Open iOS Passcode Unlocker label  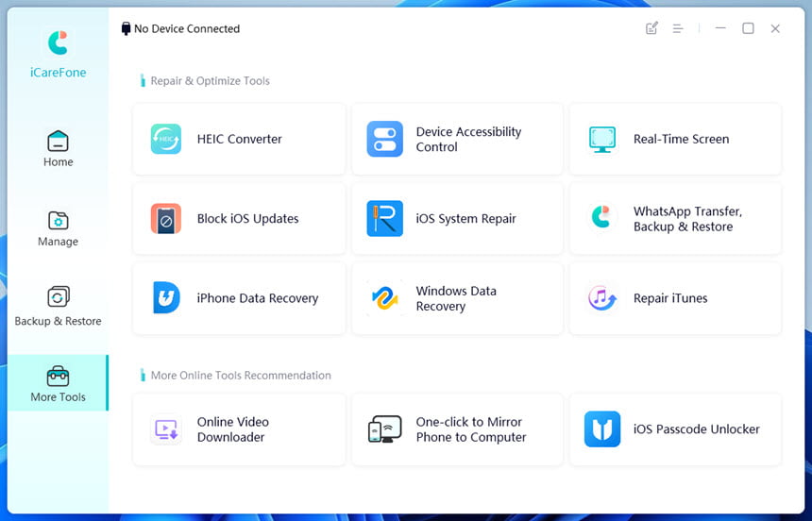click(697, 429)
